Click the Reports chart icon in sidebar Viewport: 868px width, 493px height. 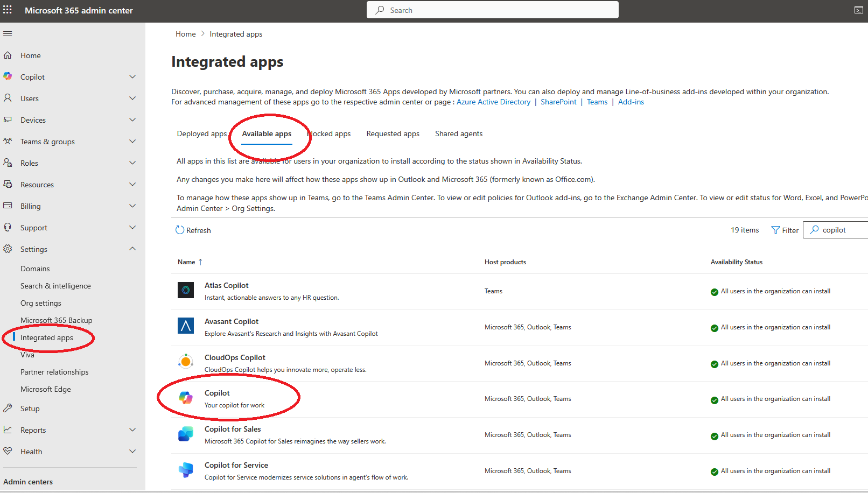click(8, 429)
